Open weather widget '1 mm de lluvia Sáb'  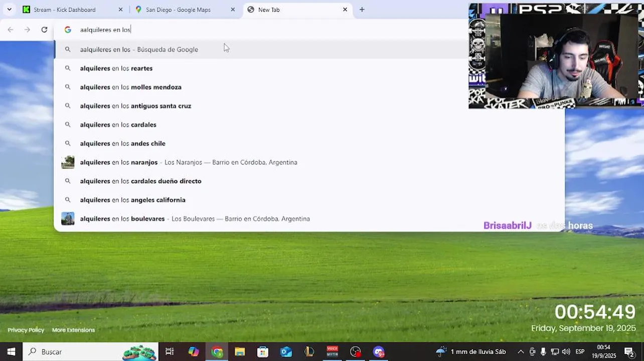(471, 351)
